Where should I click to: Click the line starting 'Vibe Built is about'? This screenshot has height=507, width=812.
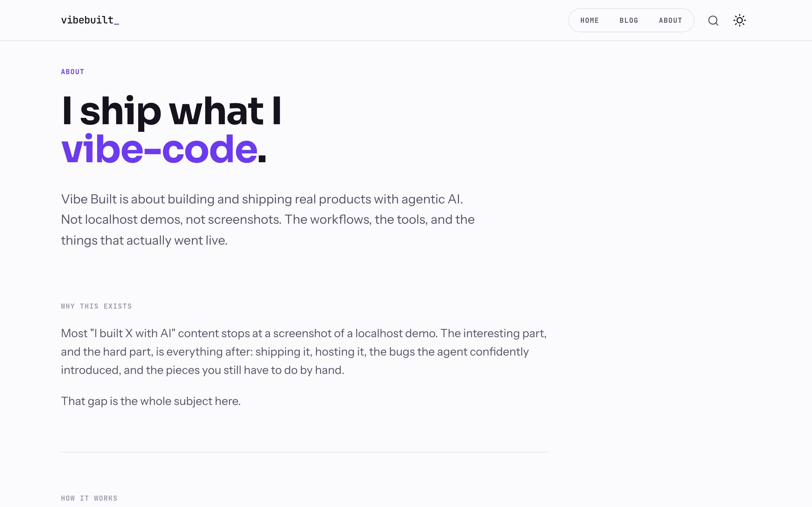(262, 199)
